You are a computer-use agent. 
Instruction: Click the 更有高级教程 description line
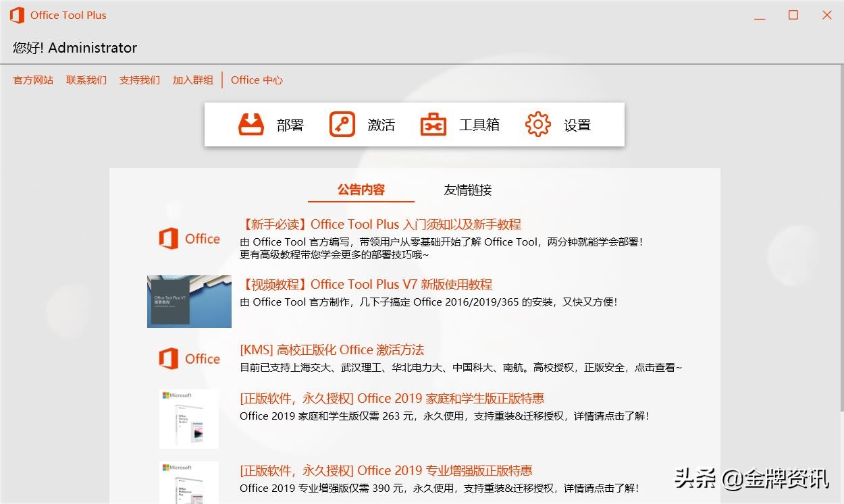pos(334,255)
